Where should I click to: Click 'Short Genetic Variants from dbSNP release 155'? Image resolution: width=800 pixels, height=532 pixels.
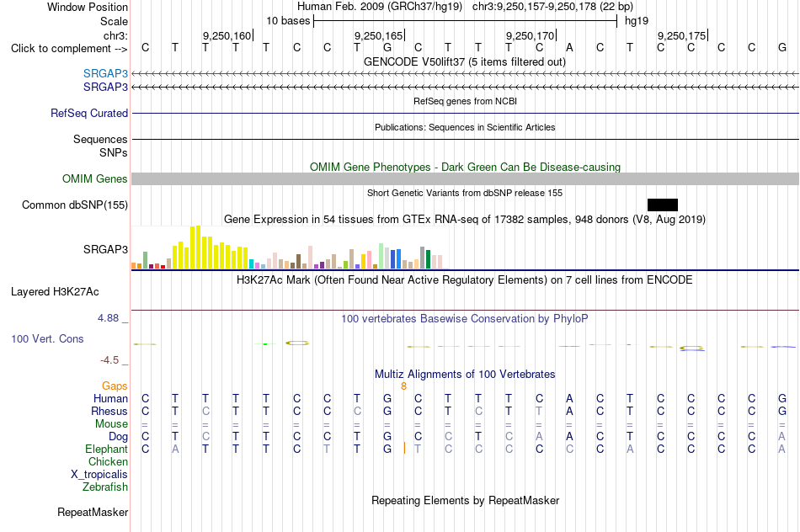(465, 193)
